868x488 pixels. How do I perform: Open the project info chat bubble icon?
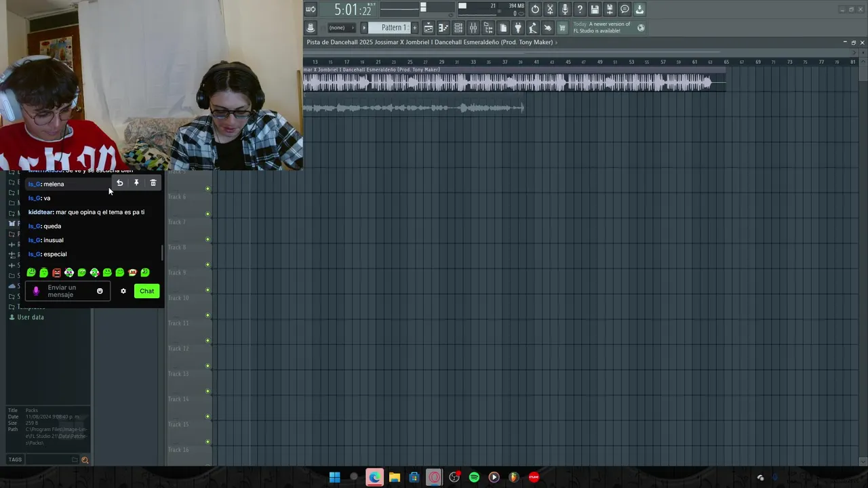(625, 9)
